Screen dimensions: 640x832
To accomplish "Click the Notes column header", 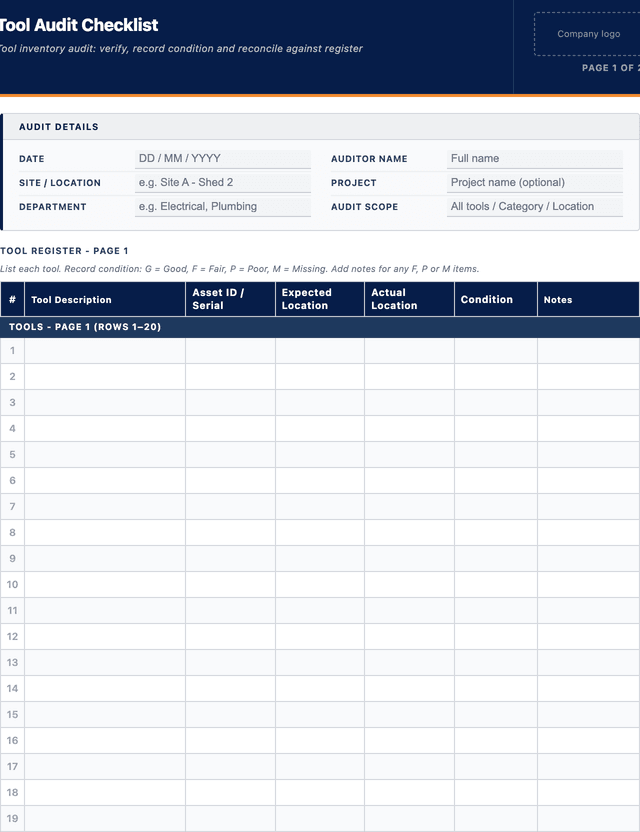I will coord(589,299).
